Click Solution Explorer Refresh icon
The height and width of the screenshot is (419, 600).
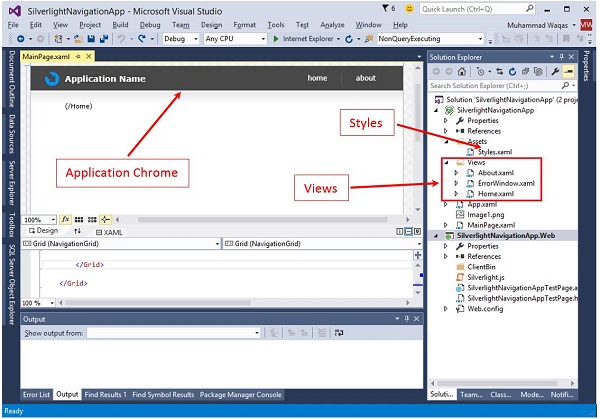pos(512,72)
